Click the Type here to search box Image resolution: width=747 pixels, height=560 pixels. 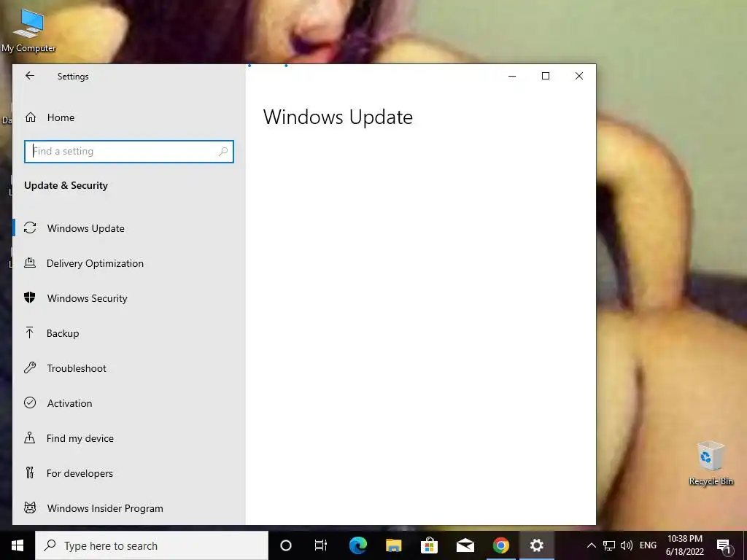point(152,545)
